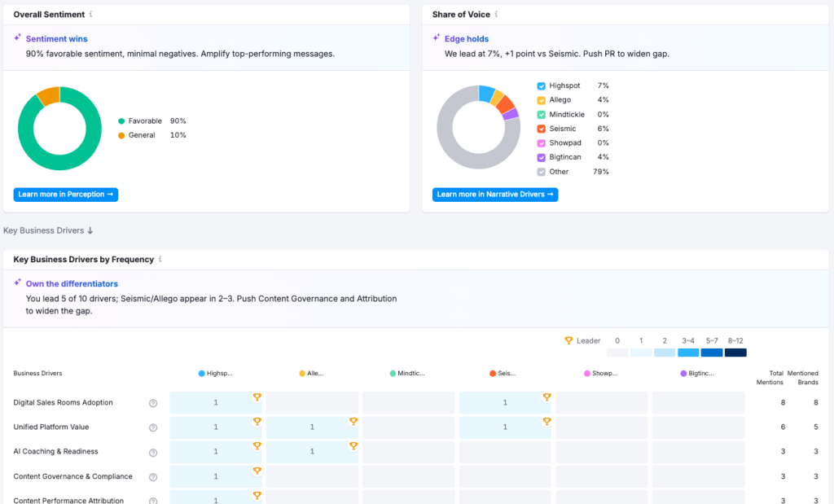
Task: Click Allego trophy icon in AI Coaching row
Action: (x=353, y=446)
